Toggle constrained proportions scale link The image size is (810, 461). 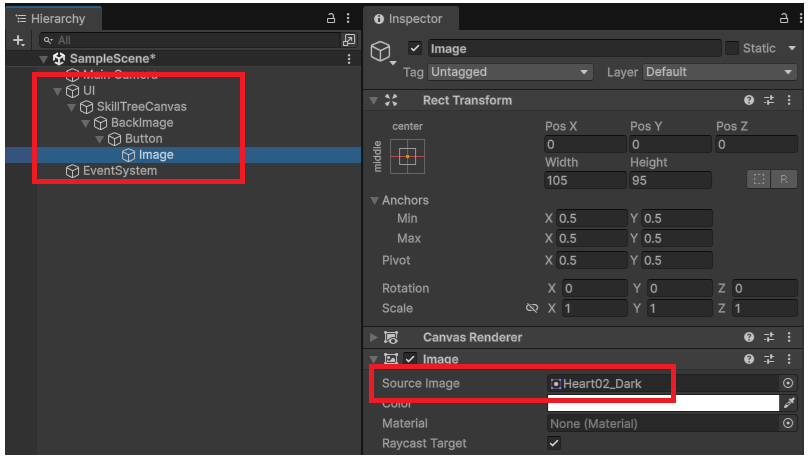[532, 309]
